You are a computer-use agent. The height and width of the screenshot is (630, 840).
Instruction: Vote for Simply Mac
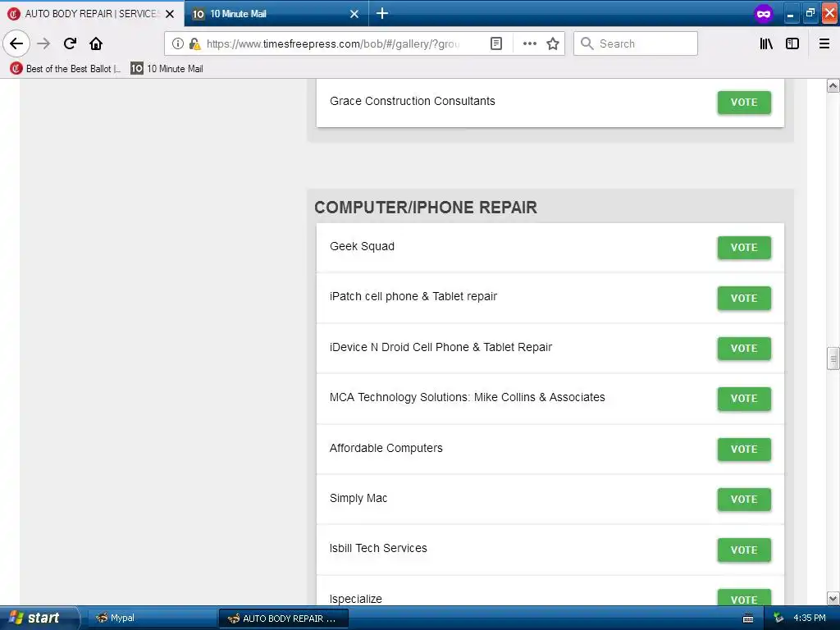pos(744,500)
